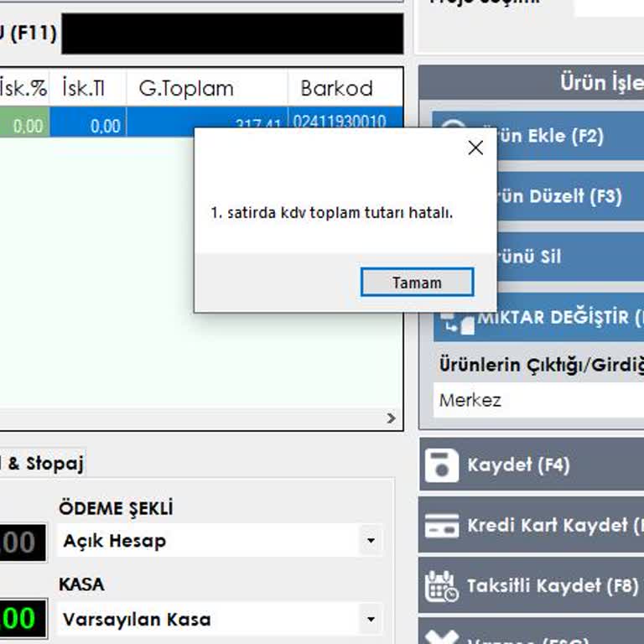Click the Kredi Kart Kaydet card icon
Image resolution: width=644 pixels, height=644 pixels.
pyautogui.click(x=442, y=525)
